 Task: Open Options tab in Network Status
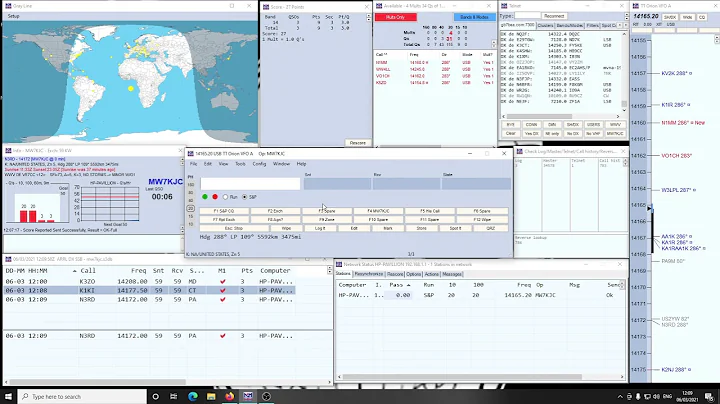click(x=413, y=274)
